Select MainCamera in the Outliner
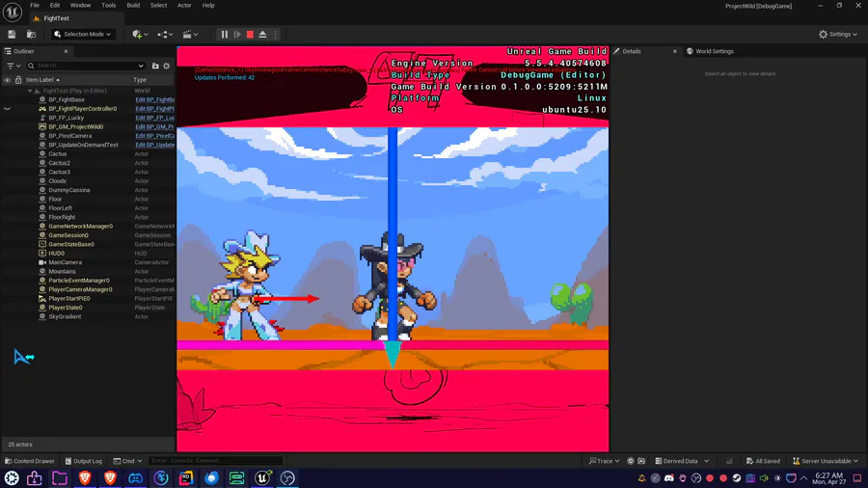 (65, 262)
